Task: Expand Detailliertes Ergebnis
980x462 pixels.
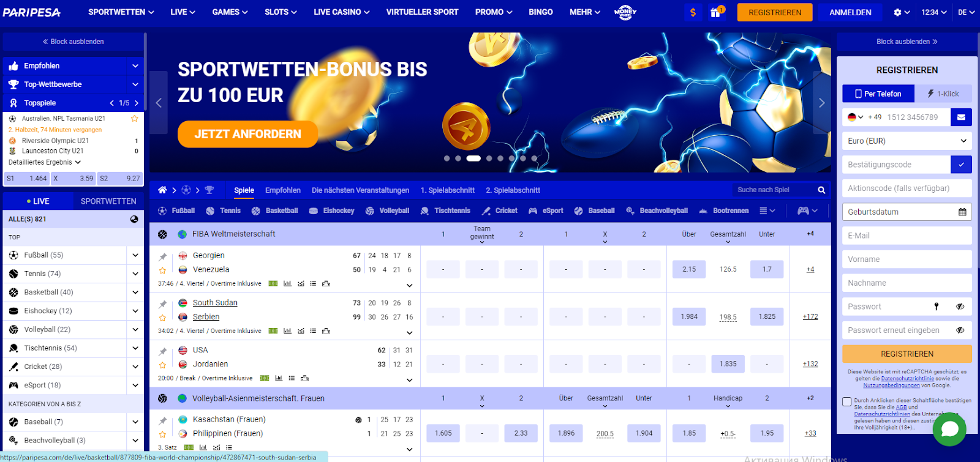Action: coord(44,163)
